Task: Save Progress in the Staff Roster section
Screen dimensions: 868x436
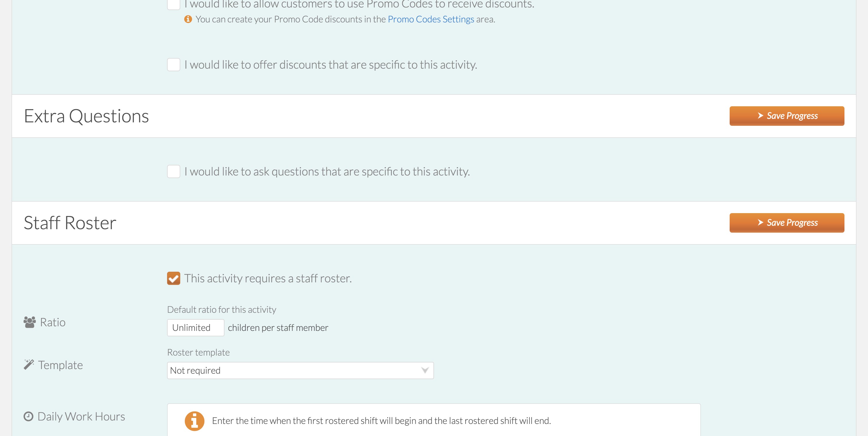Action: pos(786,223)
